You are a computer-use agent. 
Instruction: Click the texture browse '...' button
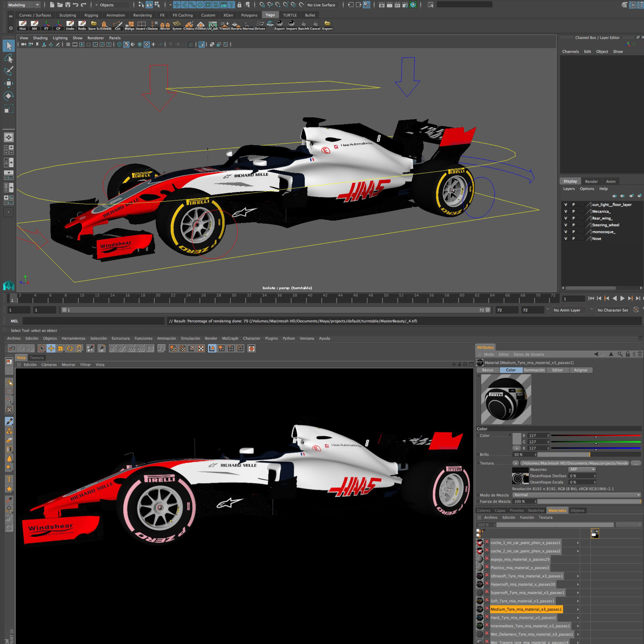click(x=636, y=463)
